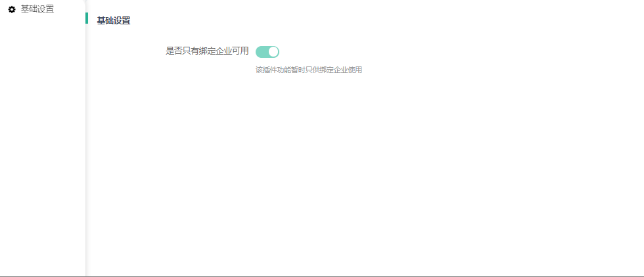Viewport: 644px width, 277px height.
Task: Click the white knob of the green switch
Action: tap(273, 52)
